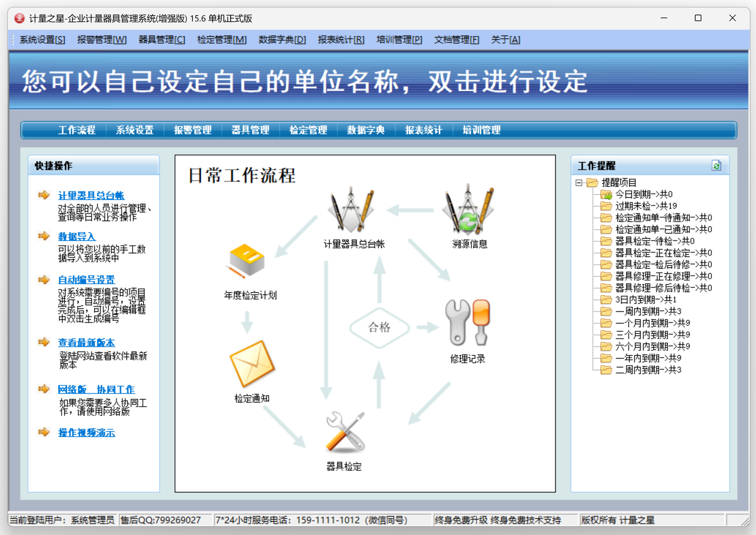Open the 溯源信息 workflow icon
The height and width of the screenshot is (535, 756).
468,210
